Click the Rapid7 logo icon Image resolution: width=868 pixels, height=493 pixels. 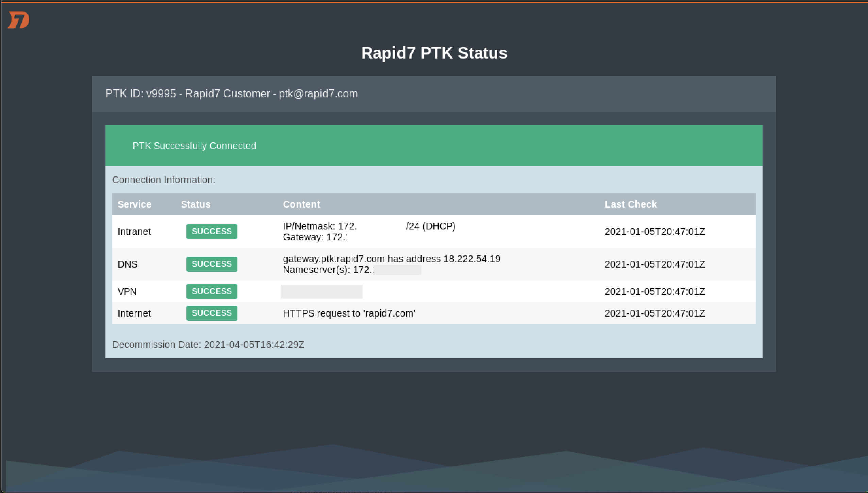click(19, 20)
